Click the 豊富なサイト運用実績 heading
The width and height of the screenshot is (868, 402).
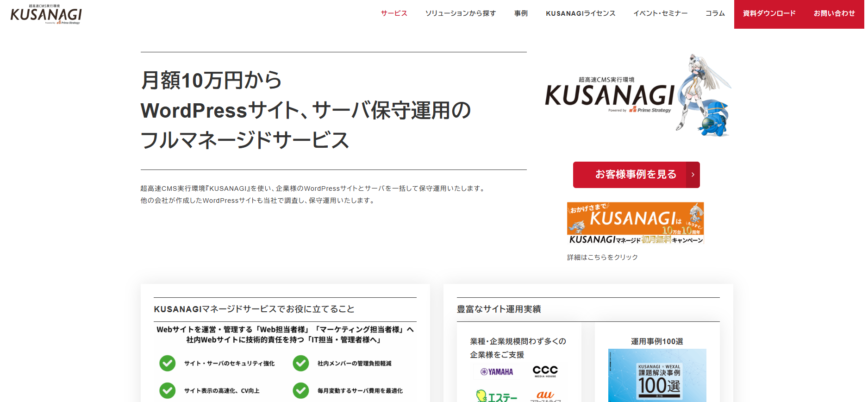(x=499, y=309)
